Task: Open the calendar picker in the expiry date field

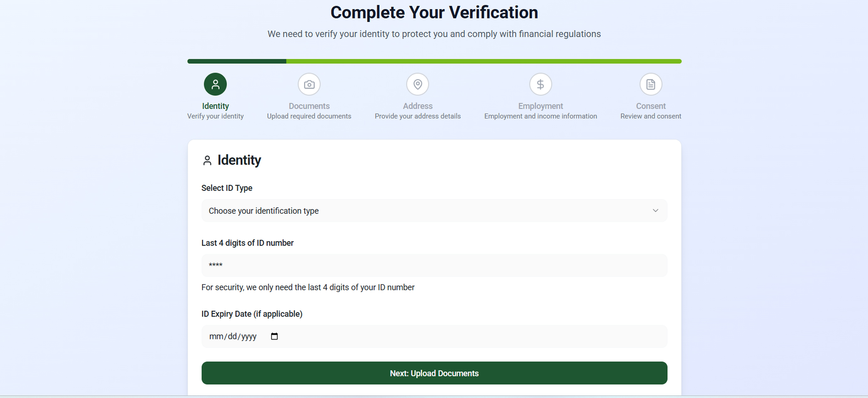Action: [274, 336]
